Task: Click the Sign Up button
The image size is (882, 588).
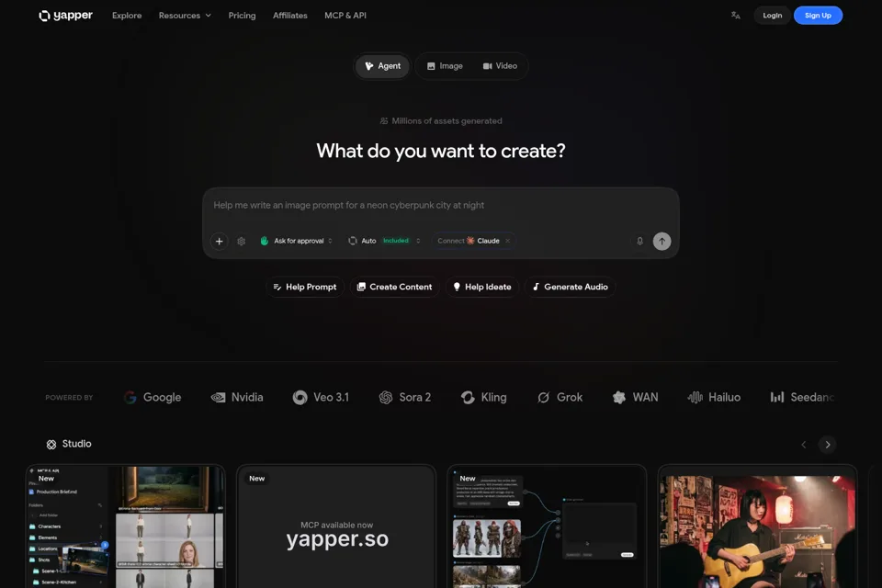Action: (x=818, y=16)
